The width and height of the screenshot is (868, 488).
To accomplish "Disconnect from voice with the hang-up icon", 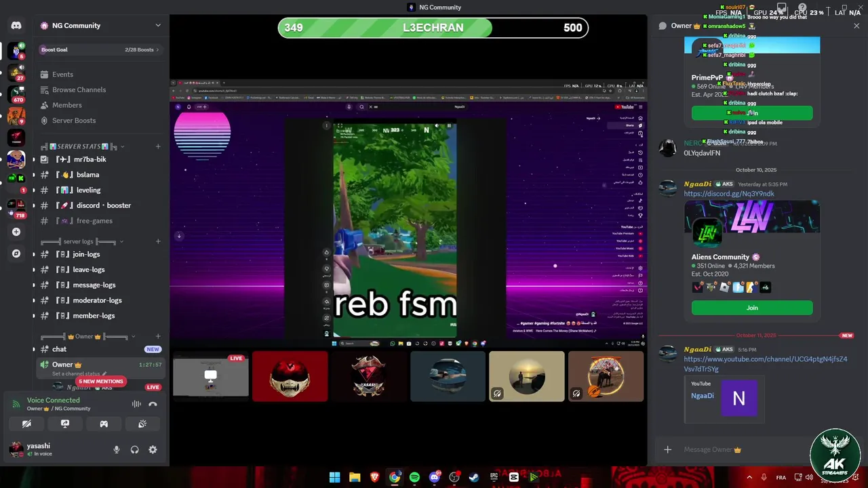I will pos(153,404).
